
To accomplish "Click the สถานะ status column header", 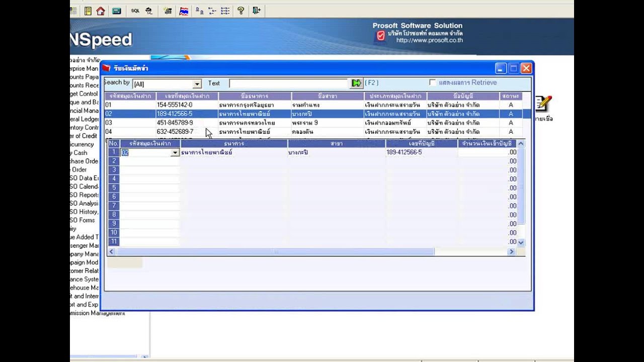I will (x=511, y=96).
